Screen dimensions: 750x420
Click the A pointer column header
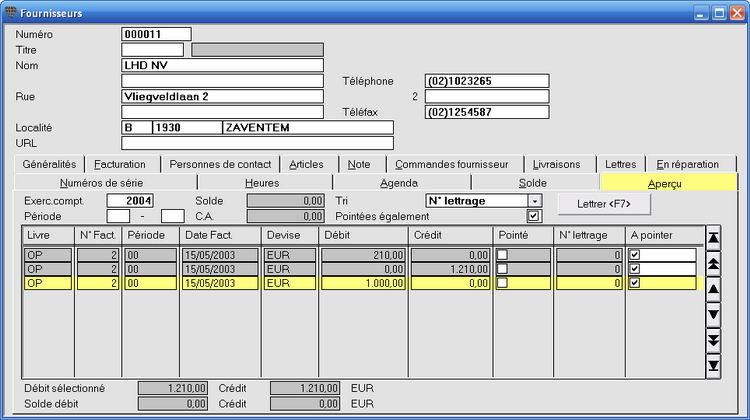[x=665, y=235]
